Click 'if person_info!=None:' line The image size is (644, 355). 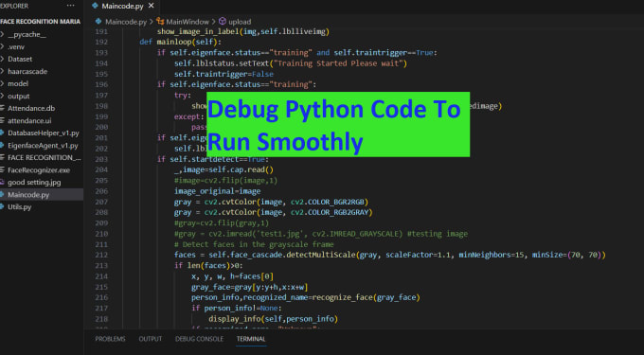coord(237,309)
